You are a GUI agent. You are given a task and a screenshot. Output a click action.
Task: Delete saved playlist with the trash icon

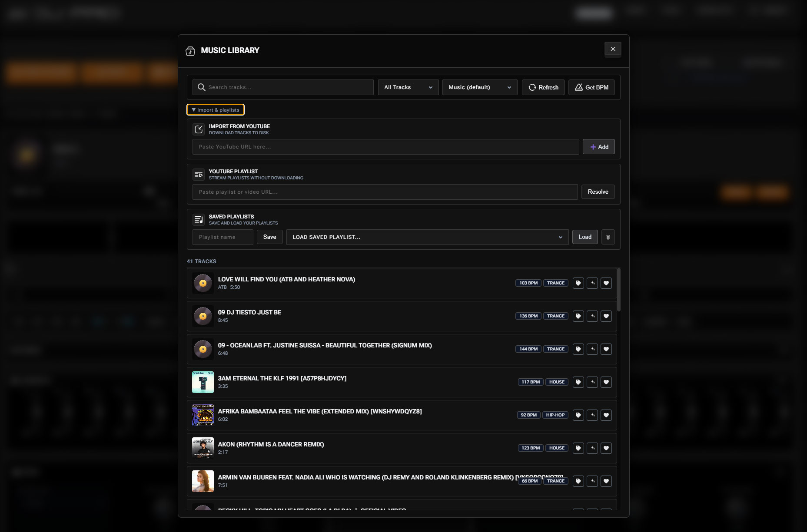tap(608, 237)
